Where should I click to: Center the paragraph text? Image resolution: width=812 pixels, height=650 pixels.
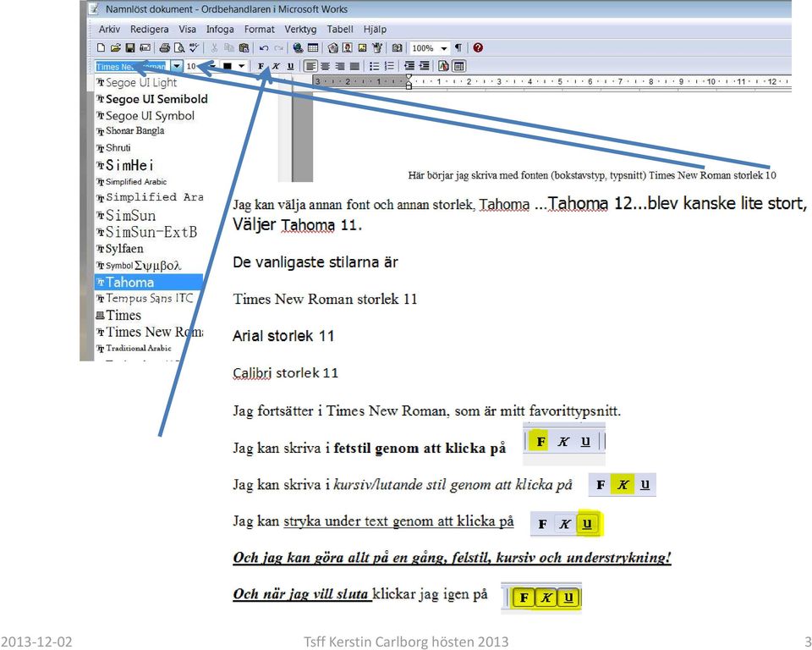[x=325, y=66]
